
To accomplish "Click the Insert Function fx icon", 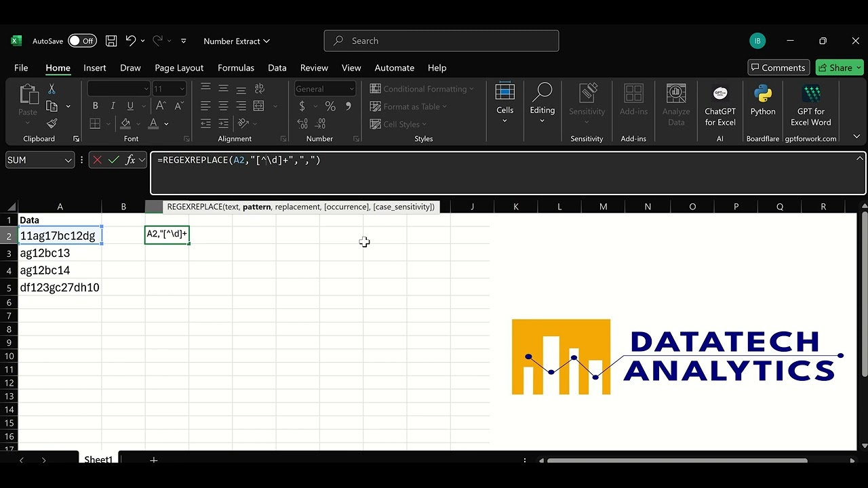I will click(131, 160).
